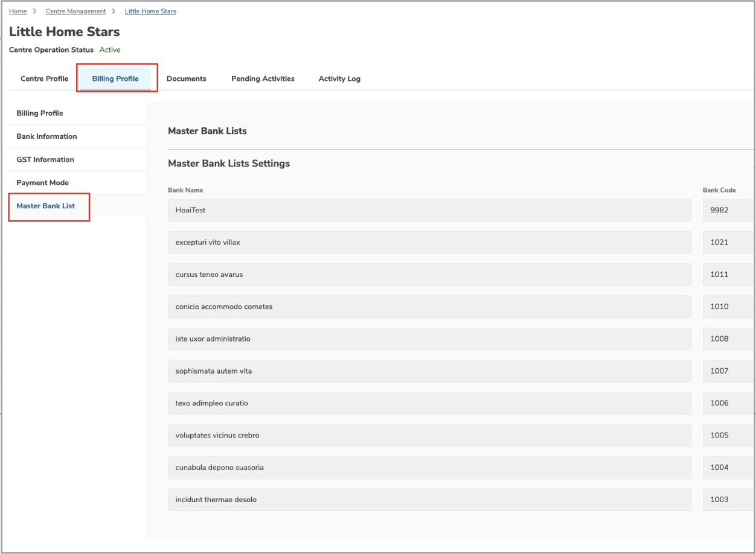Click the incidunt thermae desolo field
Viewport: 756px width, 554px height.
(429, 500)
